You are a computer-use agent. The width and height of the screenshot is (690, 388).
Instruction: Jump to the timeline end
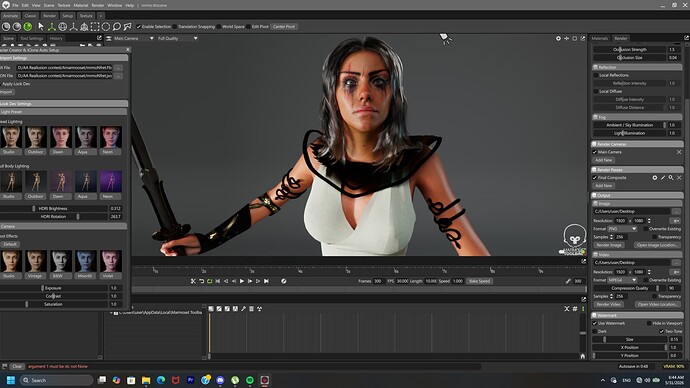266,281
